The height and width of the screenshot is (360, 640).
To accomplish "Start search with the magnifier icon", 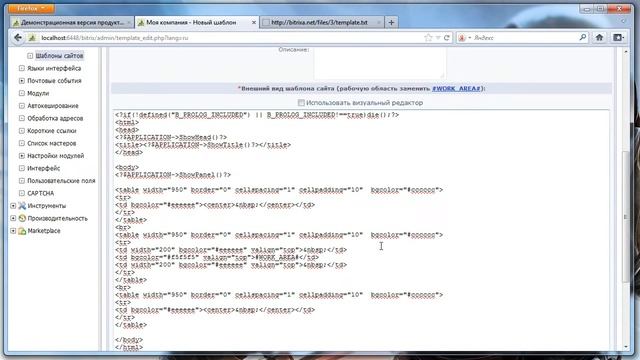I will click(582, 37).
